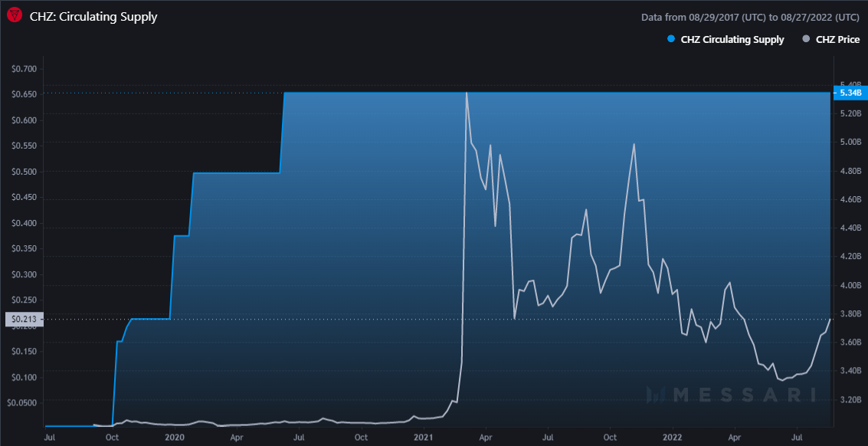Click the data date range text
Screen dimensions: 868x446
coord(750,16)
